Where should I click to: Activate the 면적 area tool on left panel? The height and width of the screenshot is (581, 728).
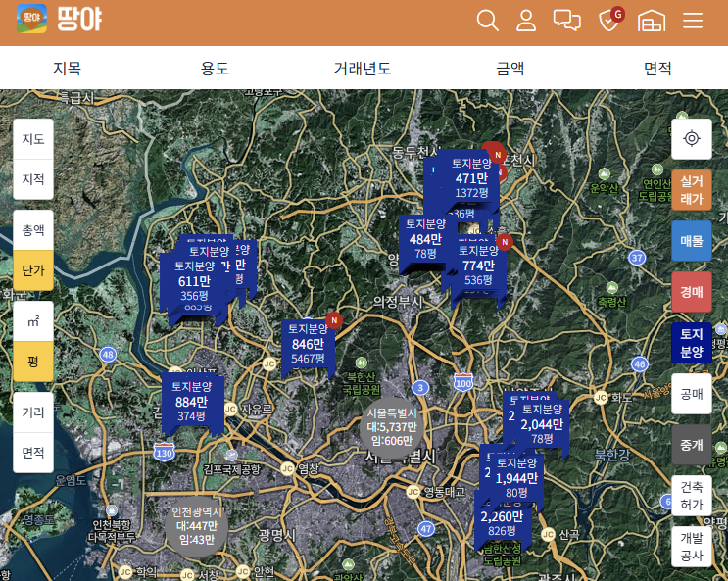coord(33,453)
